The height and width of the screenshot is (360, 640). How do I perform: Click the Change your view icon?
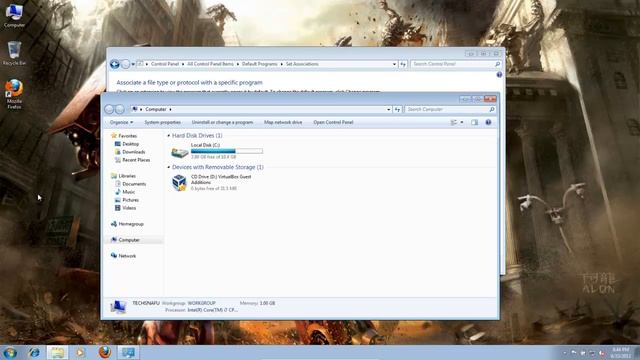(453, 122)
